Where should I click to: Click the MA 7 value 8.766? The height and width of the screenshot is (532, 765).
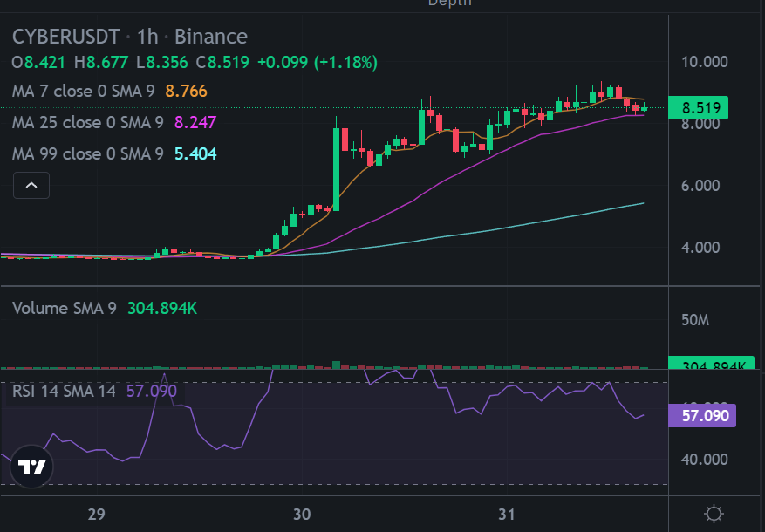point(187,92)
